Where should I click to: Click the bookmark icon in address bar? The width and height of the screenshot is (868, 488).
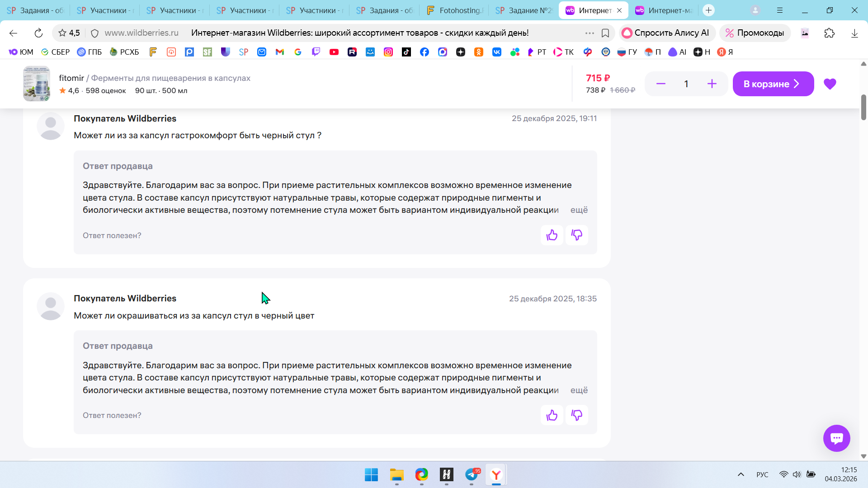[605, 33]
